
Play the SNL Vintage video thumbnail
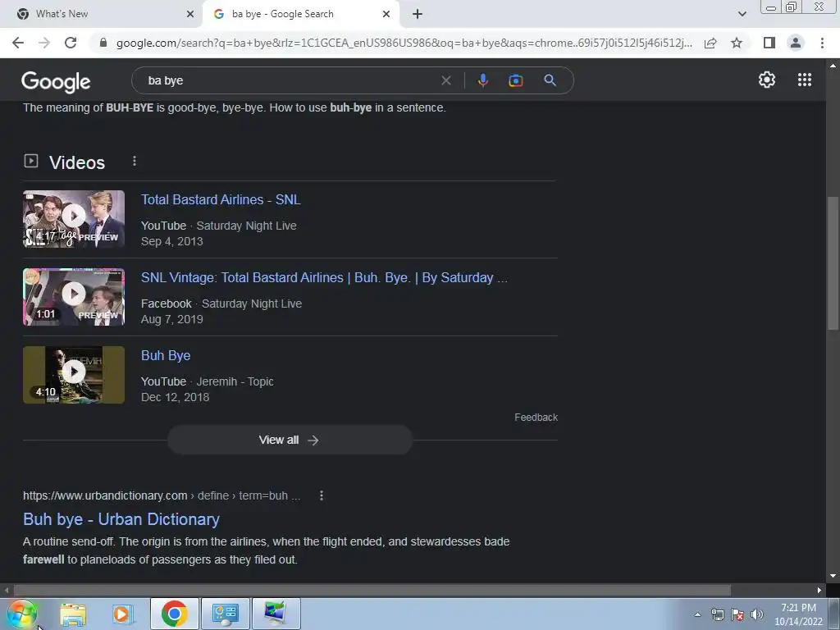click(x=74, y=297)
